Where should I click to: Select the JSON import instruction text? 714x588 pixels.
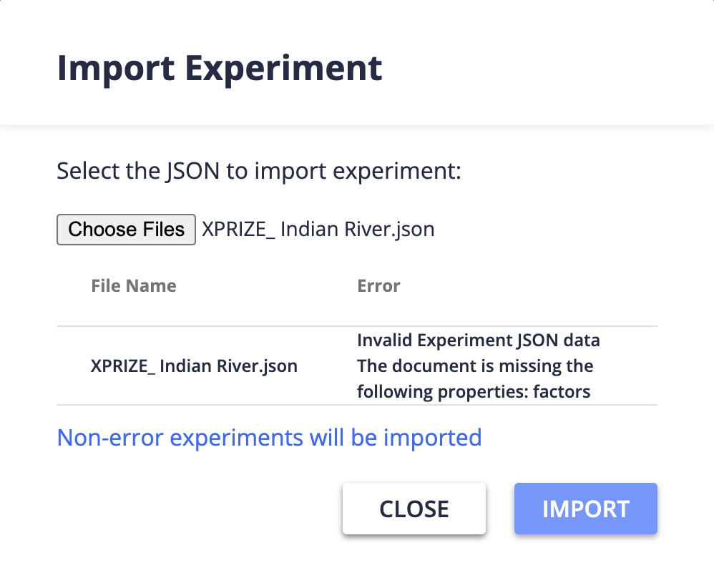[x=259, y=170]
